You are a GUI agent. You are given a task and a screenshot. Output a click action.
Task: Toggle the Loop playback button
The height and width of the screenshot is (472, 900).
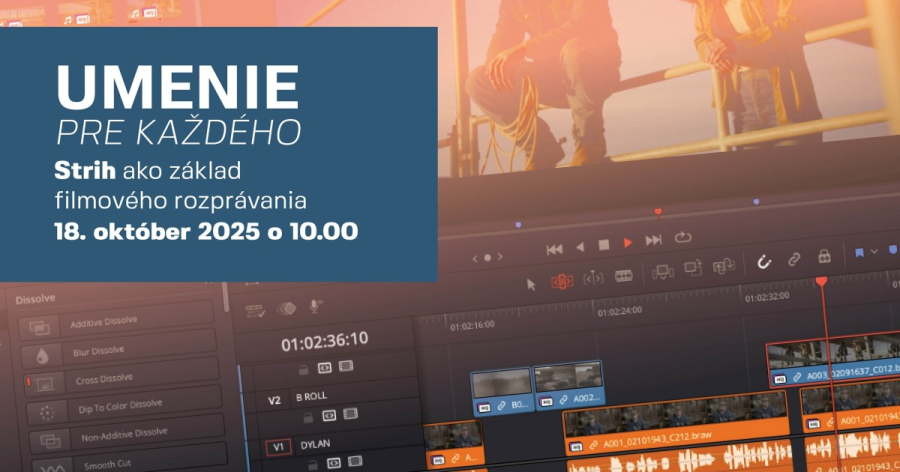(684, 238)
